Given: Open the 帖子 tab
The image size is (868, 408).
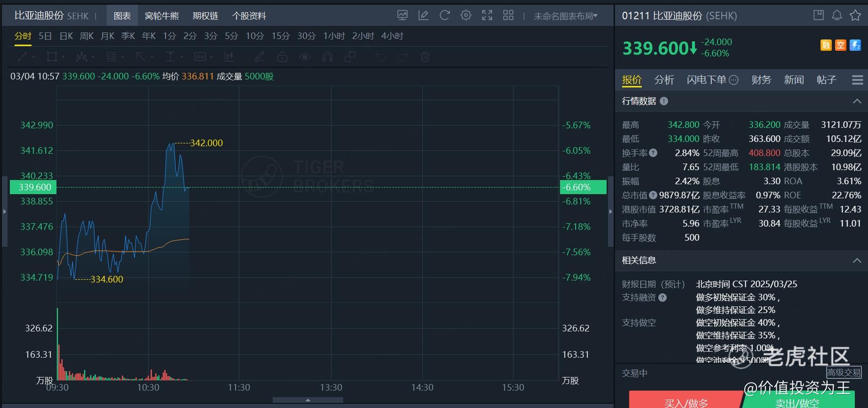Looking at the screenshot, I should (x=827, y=80).
